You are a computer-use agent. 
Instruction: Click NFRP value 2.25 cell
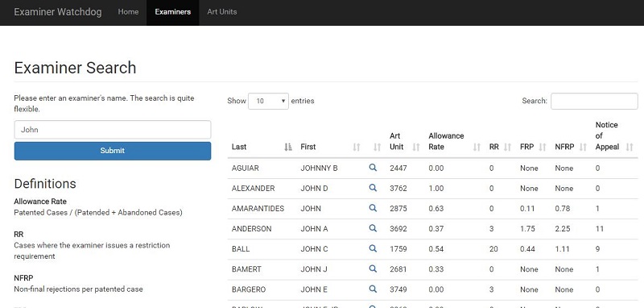tap(563, 229)
